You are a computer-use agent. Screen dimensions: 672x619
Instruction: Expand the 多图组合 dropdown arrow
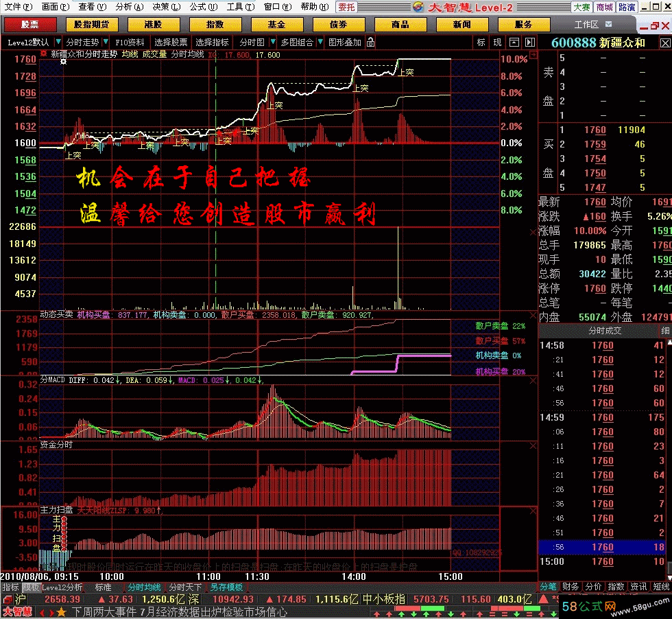point(320,42)
